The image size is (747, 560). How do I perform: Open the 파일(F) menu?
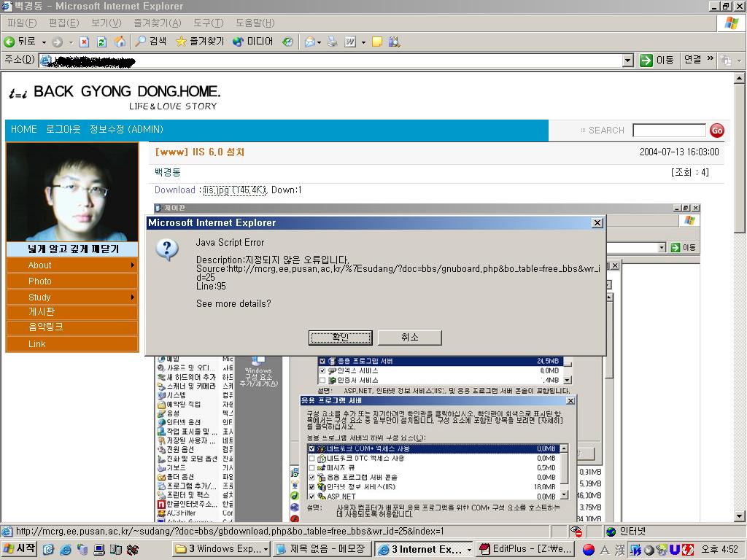[21, 23]
